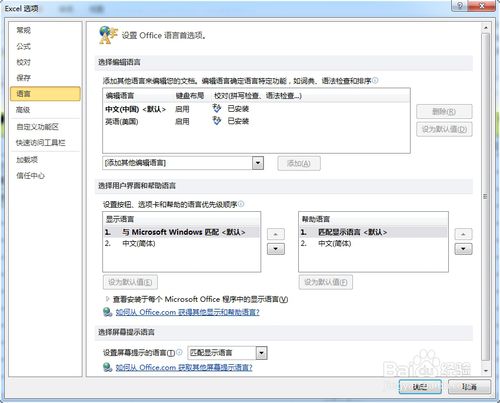This screenshot has height=403, width=500.
Task: Select 匹配显示语言 <默认> help language
Action: click(373, 232)
